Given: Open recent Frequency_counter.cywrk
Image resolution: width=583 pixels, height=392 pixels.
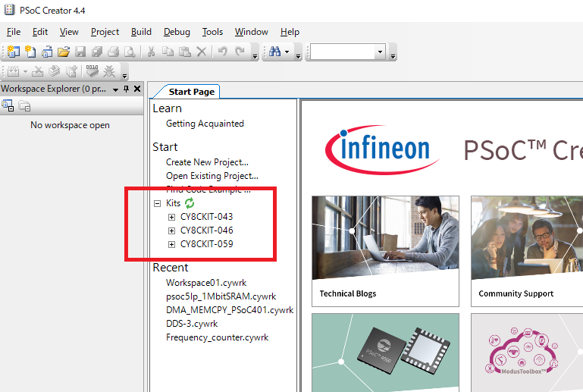Looking at the screenshot, I should (217, 337).
